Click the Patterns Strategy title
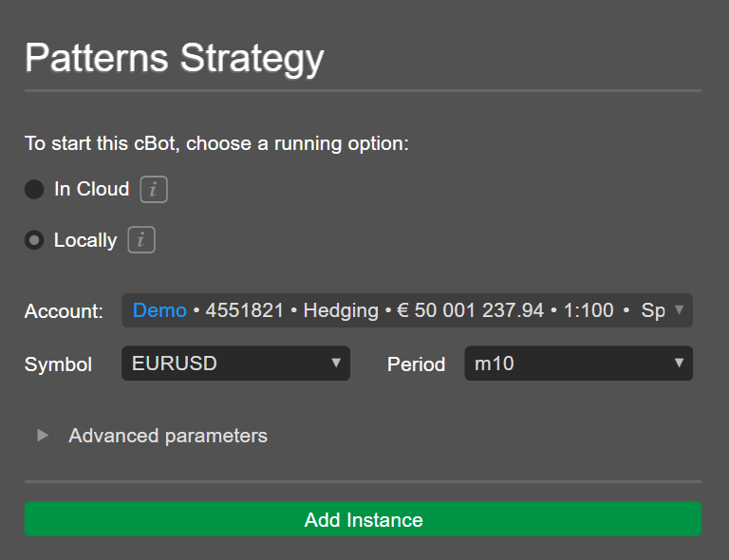Screen dimensions: 729x560 [175, 59]
